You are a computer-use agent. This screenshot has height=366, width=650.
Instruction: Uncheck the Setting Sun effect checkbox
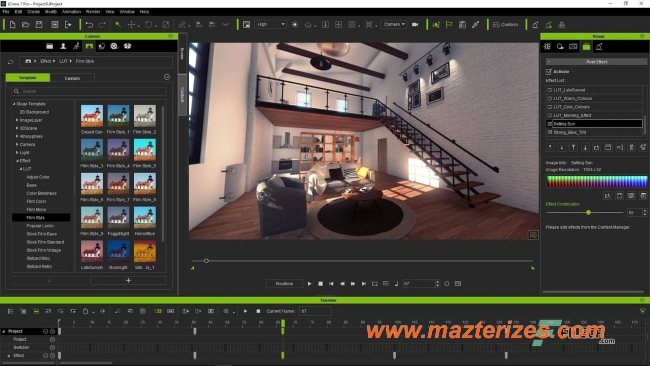click(x=550, y=124)
